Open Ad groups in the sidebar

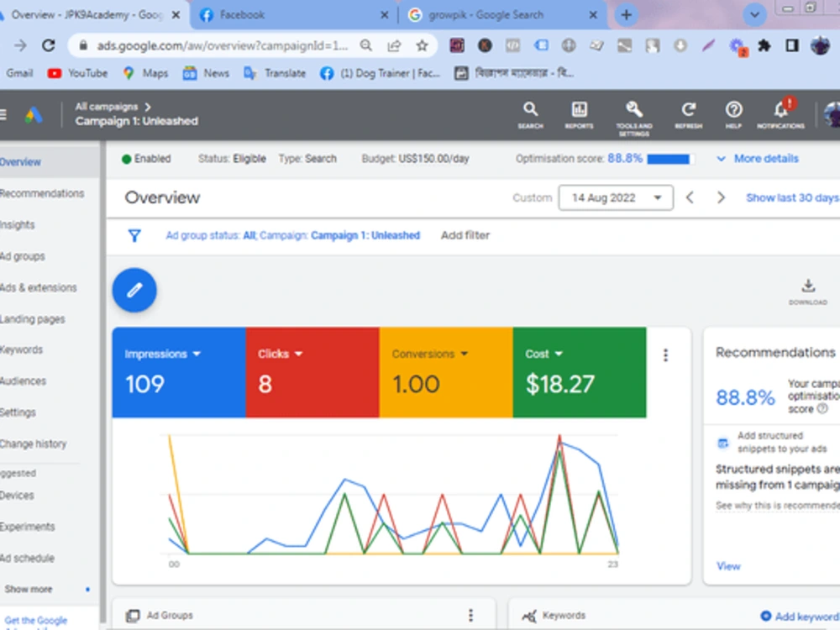pos(23,256)
